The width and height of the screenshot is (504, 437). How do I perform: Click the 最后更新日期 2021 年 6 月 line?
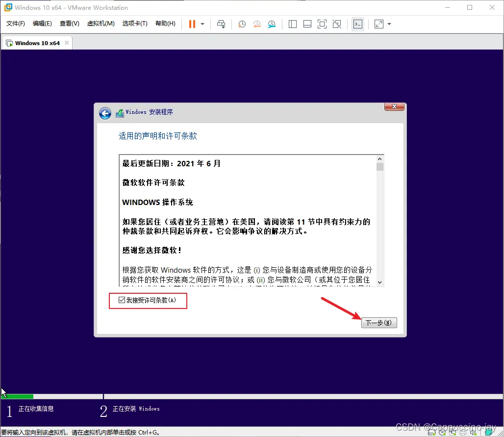(171, 163)
